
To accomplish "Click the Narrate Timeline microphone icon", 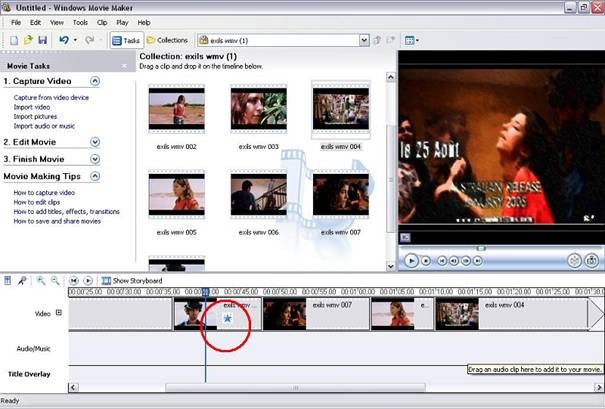I will click(x=22, y=281).
